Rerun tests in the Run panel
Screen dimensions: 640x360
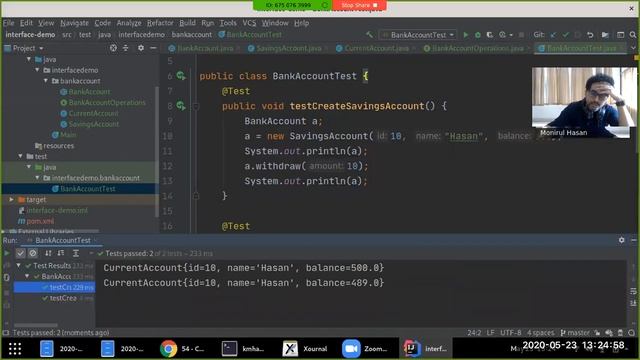pyautogui.click(x=7, y=253)
